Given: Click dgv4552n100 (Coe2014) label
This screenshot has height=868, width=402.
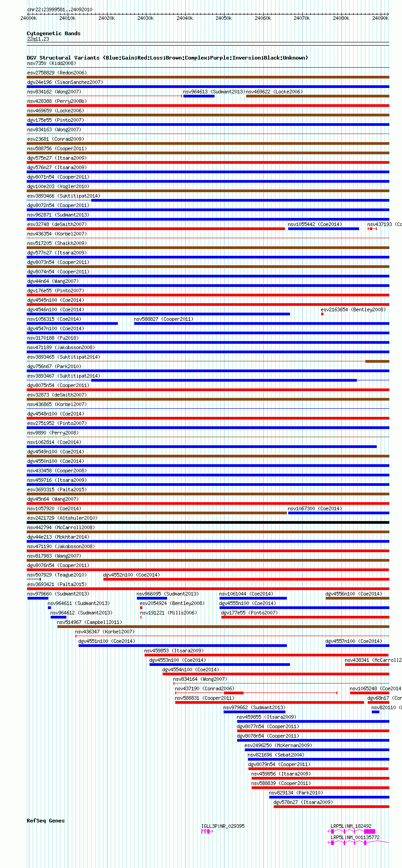Looking at the screenshot, I should [131, 575].
